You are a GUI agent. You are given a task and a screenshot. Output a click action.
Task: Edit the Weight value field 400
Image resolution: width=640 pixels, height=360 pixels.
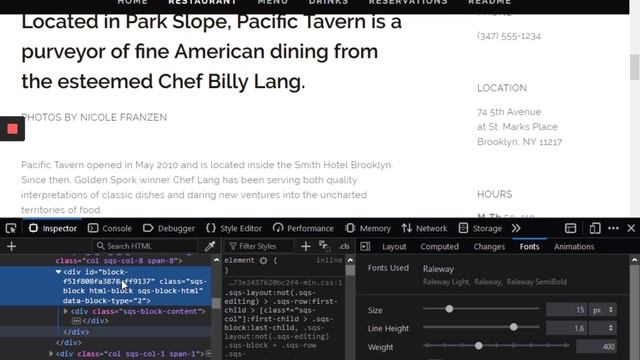coord(596,347)
